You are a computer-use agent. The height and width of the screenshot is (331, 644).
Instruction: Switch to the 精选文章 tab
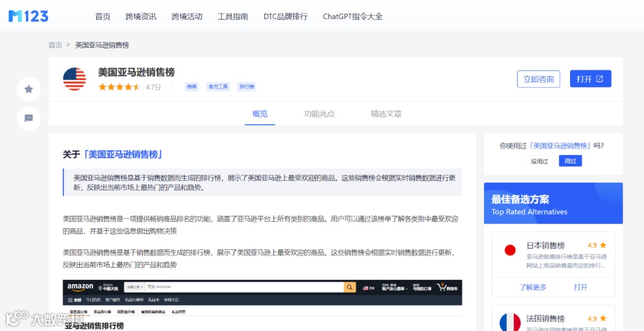point(386,114)
